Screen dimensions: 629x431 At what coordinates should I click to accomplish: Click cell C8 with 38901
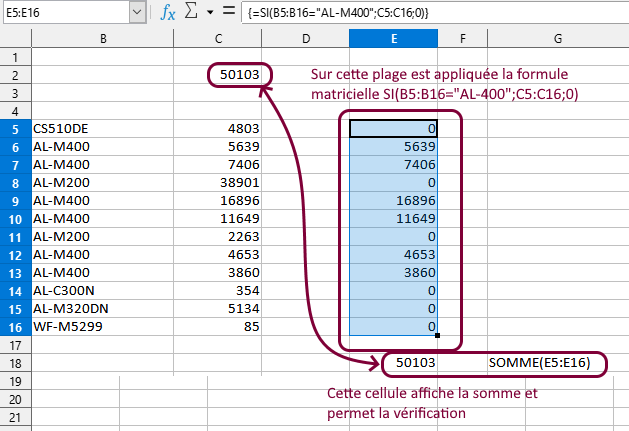(x=218, y=183)
